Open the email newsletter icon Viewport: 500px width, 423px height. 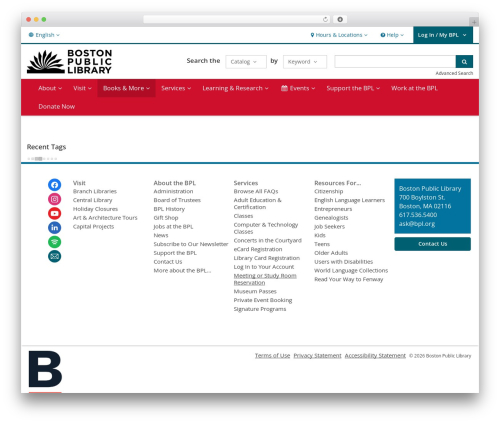tap(55, 256)
